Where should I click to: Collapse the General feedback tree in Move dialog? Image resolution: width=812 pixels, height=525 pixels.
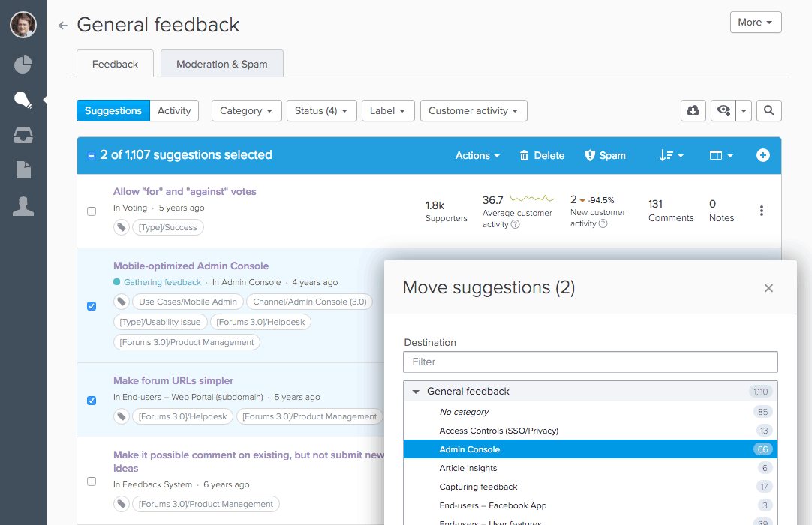[x=416, y=391]
